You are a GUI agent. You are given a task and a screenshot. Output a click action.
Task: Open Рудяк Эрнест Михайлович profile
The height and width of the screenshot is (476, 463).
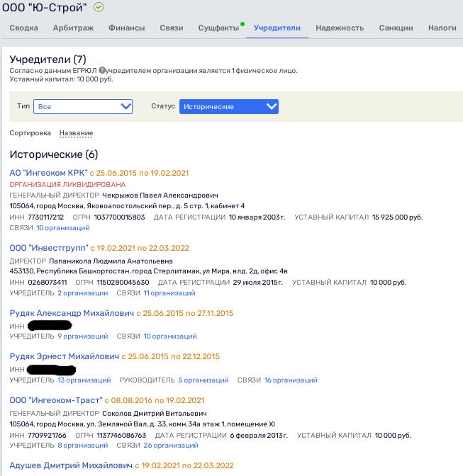pyautogui.click(x=63, y=356)
